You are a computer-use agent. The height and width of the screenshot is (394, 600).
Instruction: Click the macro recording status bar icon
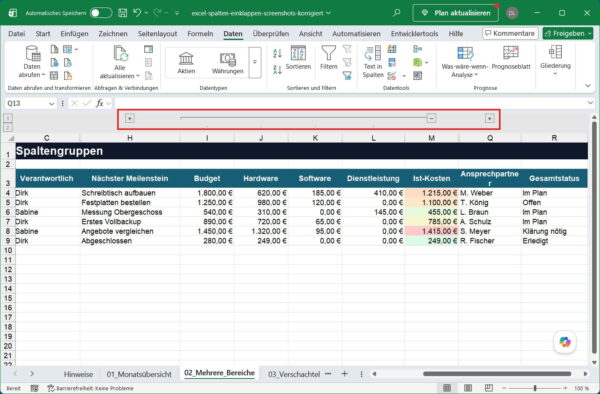[34, 388]
